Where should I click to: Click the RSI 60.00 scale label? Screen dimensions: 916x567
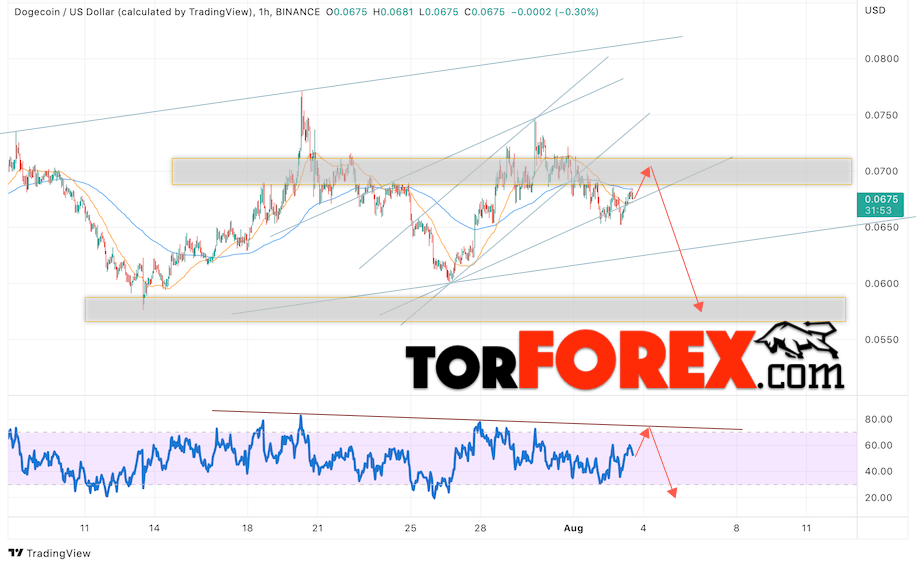point(879,446)
